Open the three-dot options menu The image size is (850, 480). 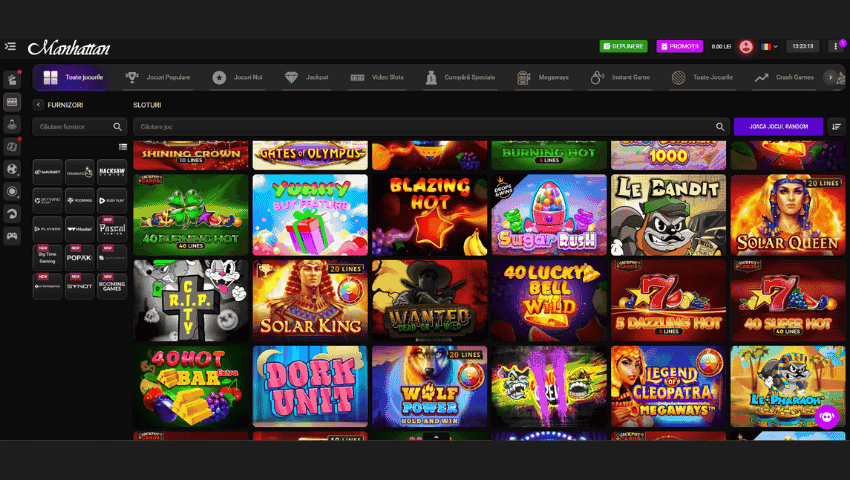(x=837, y=46)
